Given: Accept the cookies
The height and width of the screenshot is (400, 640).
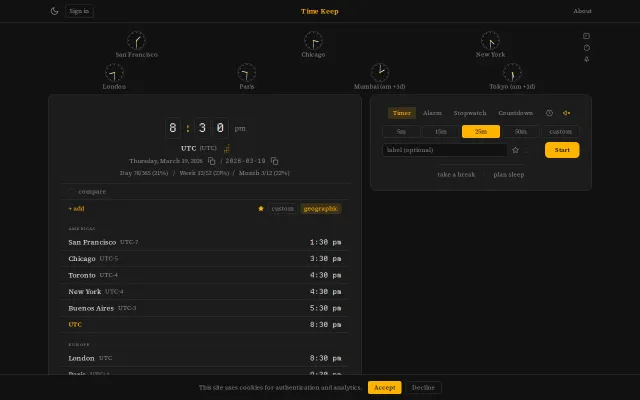Looking at the screenshot, I should tap(384, 387).
